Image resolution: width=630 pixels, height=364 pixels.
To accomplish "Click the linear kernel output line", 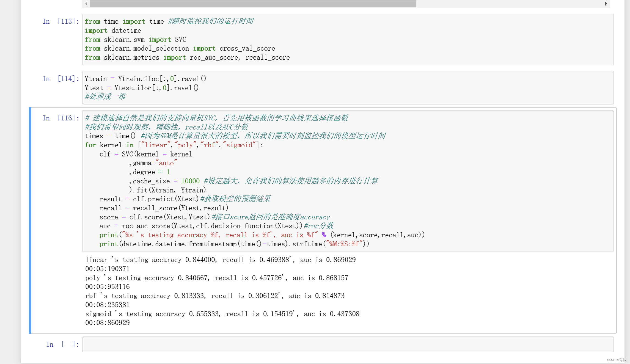I will pyautogui.click(x=221, y=260).
